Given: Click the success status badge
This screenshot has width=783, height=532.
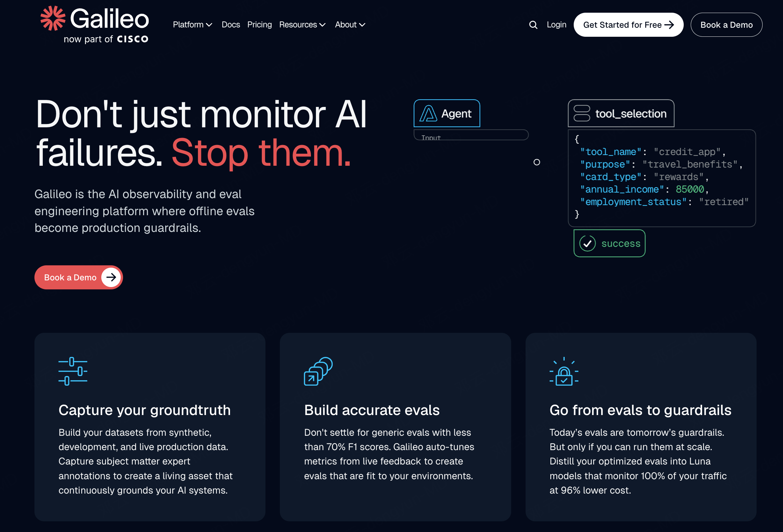Looking at the screenshot, I should (x=609, y=243).
